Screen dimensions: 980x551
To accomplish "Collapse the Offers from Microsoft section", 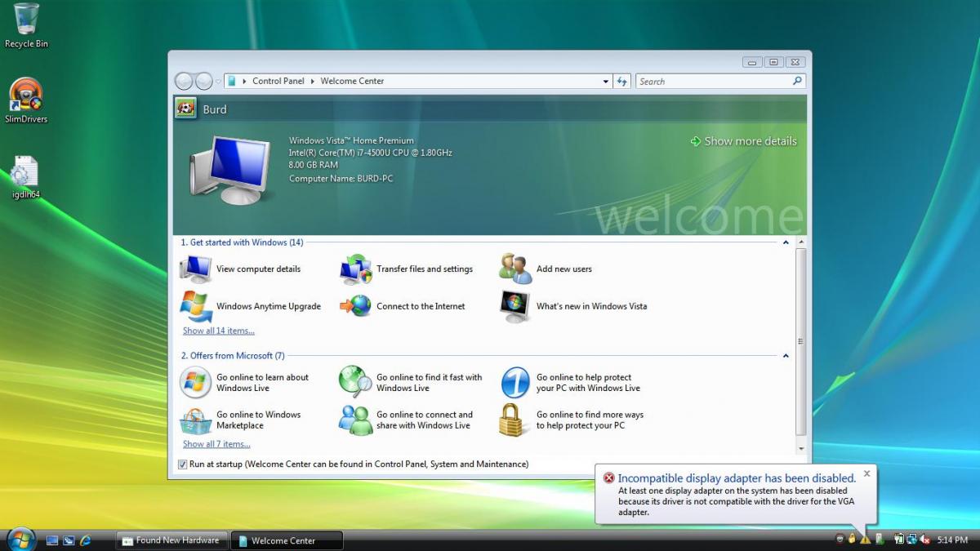I will (x=786, y=356).
